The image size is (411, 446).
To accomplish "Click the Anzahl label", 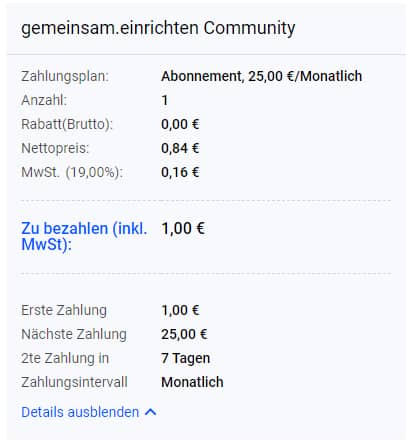I will [44, 100].
